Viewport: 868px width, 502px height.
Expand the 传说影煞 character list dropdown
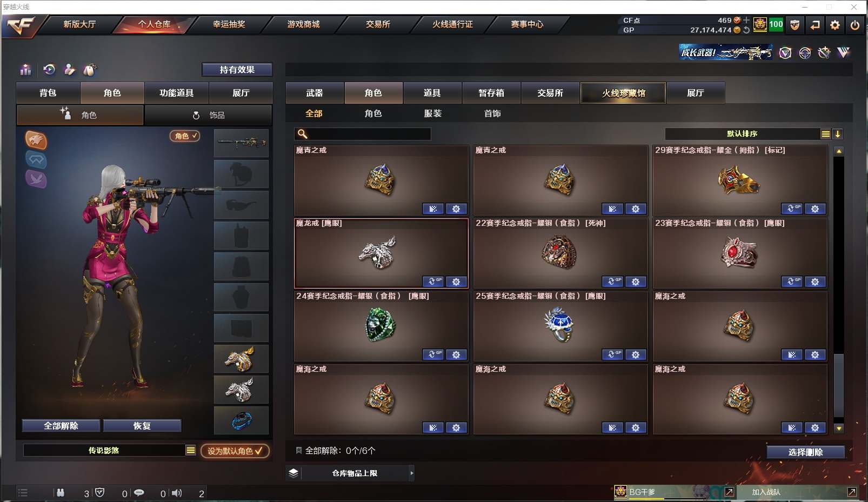191,450
